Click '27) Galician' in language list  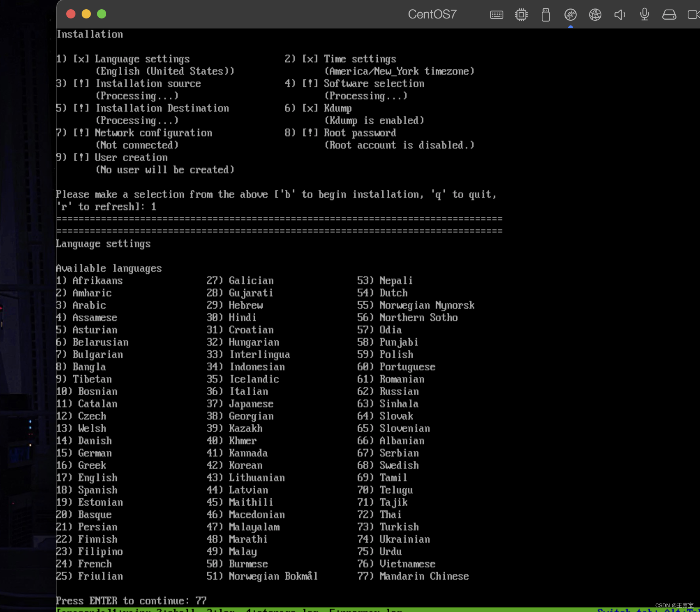(x=240, y=281)
